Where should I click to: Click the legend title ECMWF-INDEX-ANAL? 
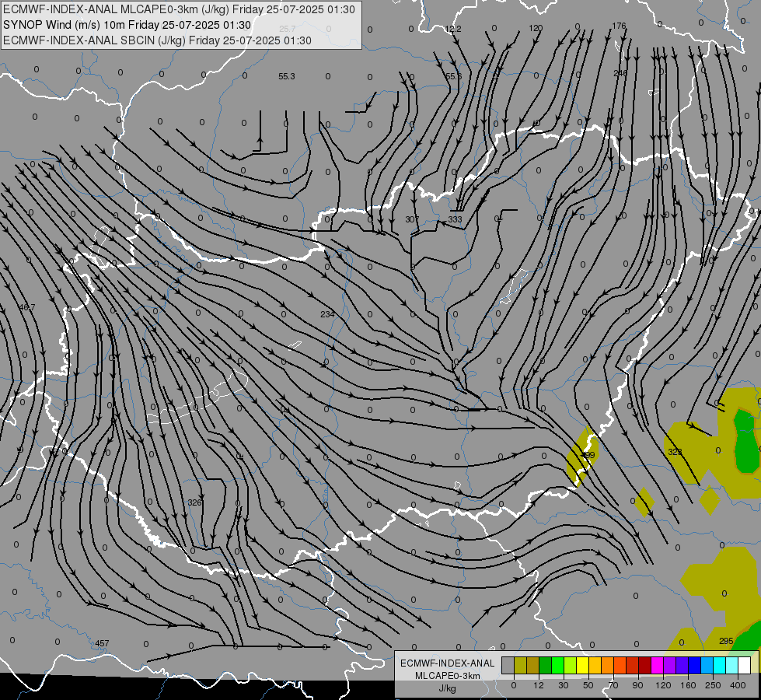coord(448,663)
